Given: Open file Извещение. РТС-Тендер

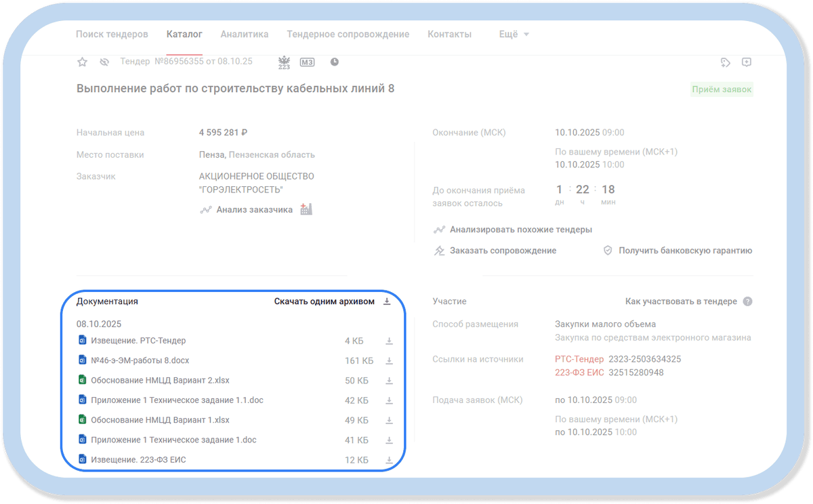Looking at the screenshot, I should pyautogui.click(x=138, y=341).
